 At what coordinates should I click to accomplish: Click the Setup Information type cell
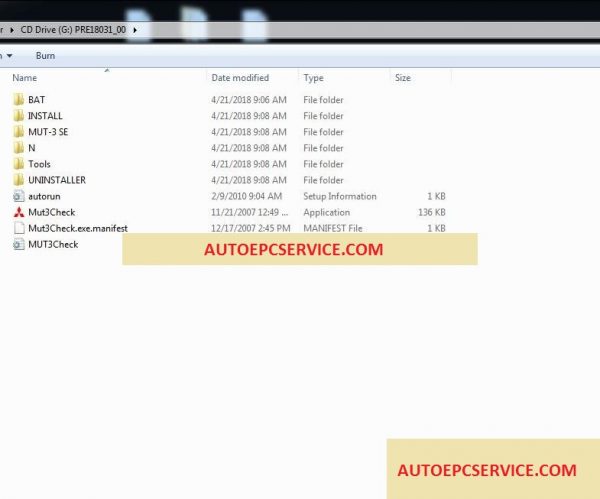point(340,196)
